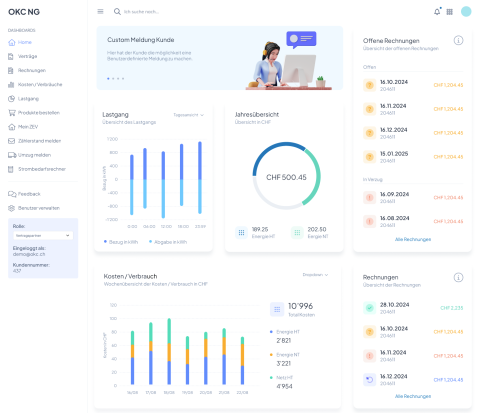Click the red alert icon of 16.11.2024 in the Rechnungen card
The width and height of the screenshot is (479, 413).
[x=369, y=356]
